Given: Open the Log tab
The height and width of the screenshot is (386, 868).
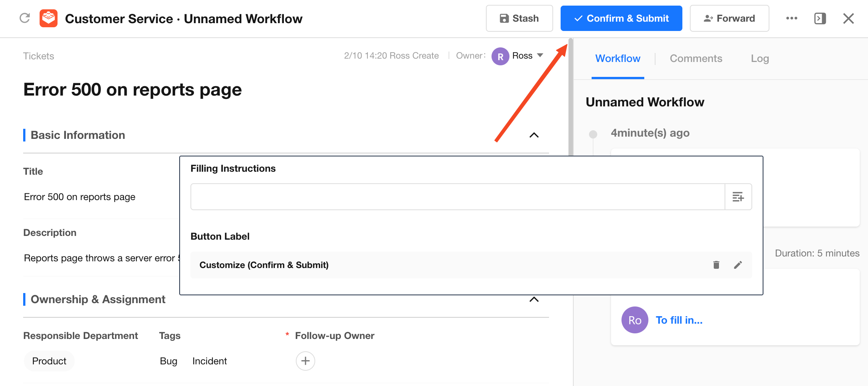Looking at the screenshot, I should (x=760, y=59).
